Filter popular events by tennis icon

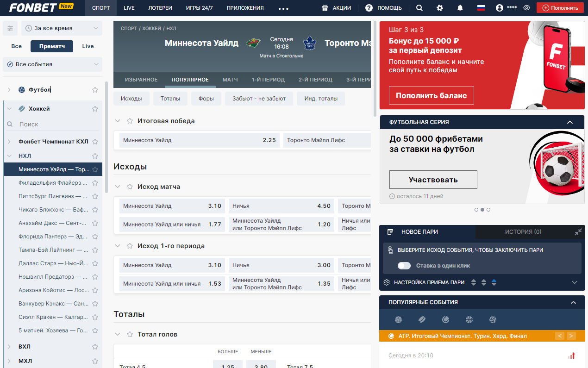coord(445,319)
